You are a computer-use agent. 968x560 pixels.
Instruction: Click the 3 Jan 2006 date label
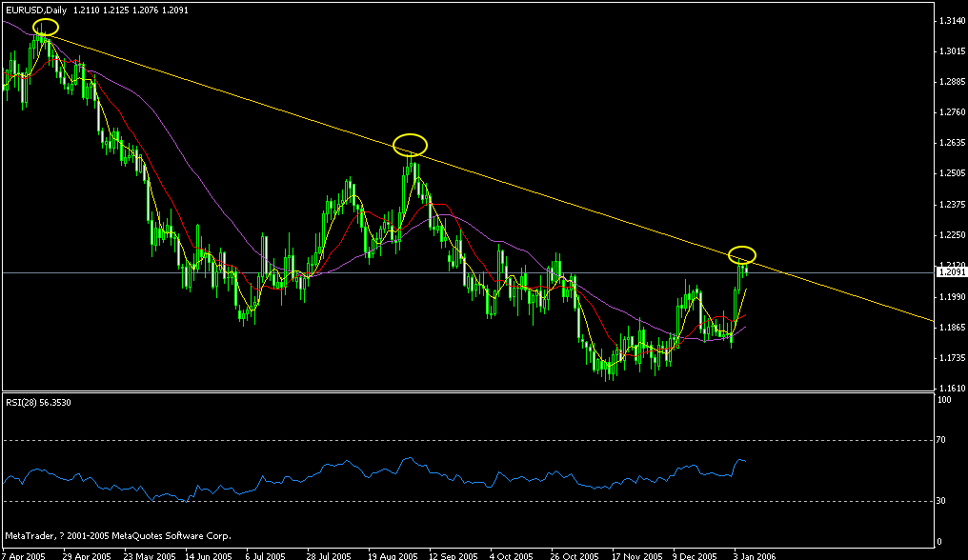pyautogui.click(x=755, y=555)
